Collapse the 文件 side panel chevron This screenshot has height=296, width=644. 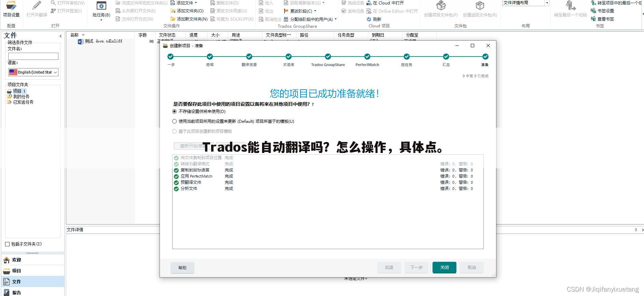pyautogui.click(x=60, y=36)
